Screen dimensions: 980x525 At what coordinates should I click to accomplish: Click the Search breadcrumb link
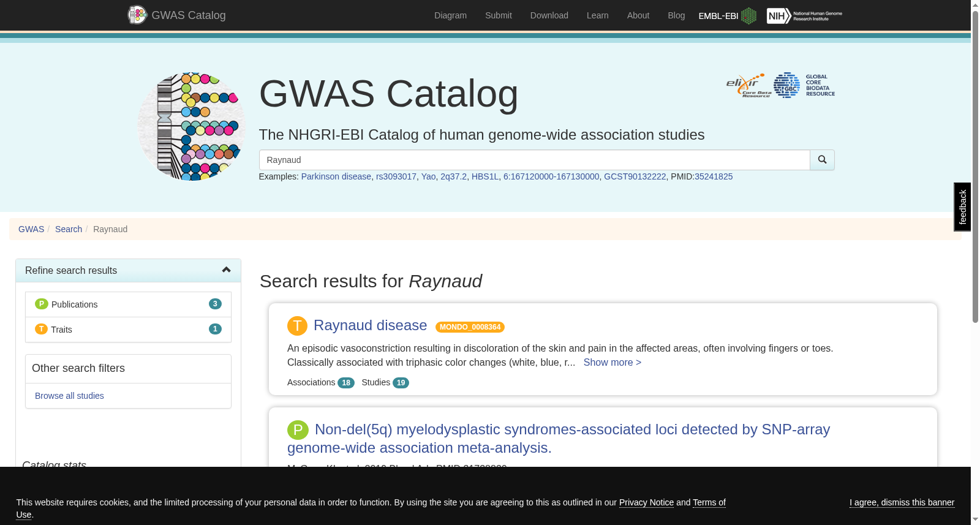click(x=69, y=229)
